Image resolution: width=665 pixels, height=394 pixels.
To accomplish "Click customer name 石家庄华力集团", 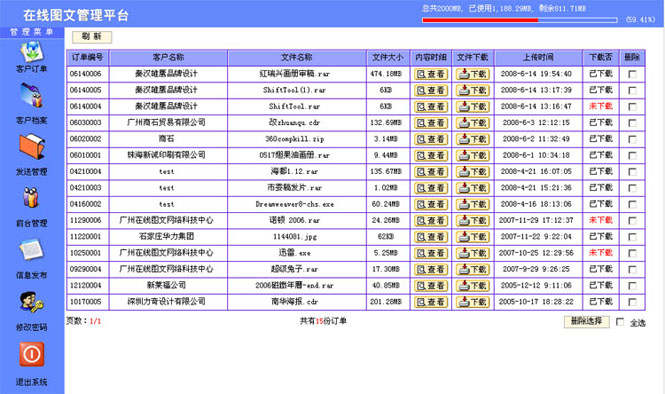I will [167, 237].
